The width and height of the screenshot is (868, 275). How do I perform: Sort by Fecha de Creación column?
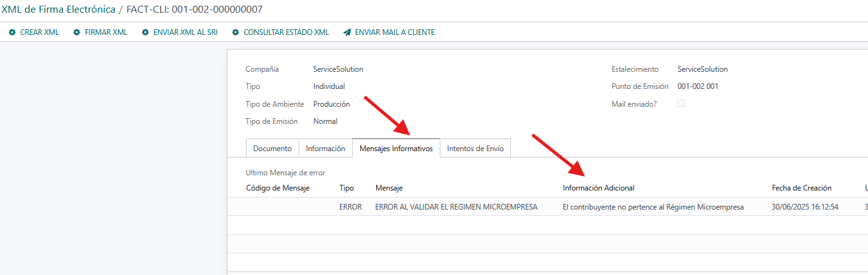801,188
